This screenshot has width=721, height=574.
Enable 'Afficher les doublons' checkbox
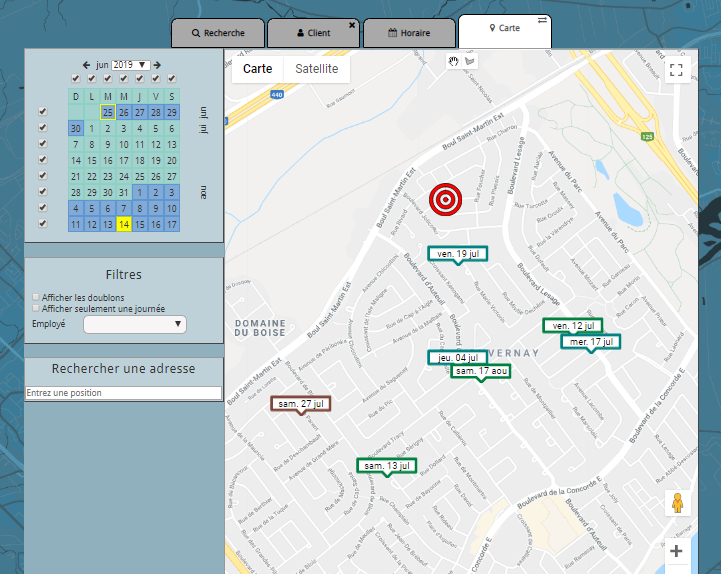37,298
